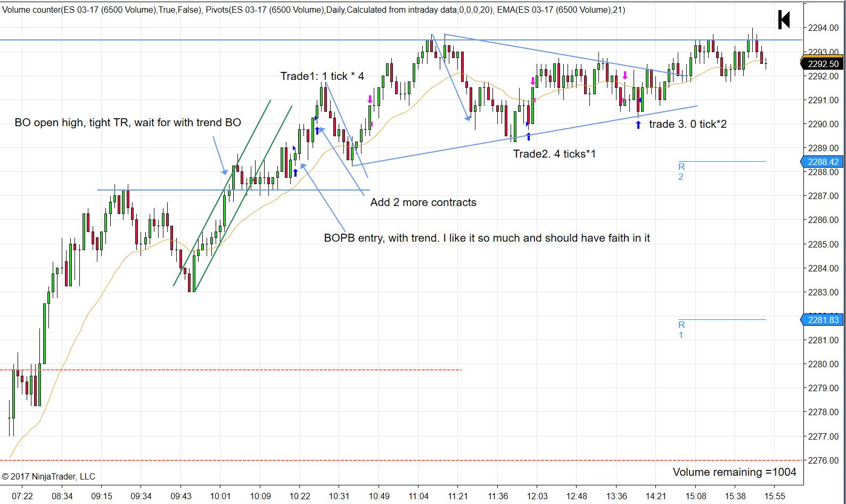Viewport: 846px width, 504px height.
Task: Select the rising lower triangle trendline
Action: [524, 136]
